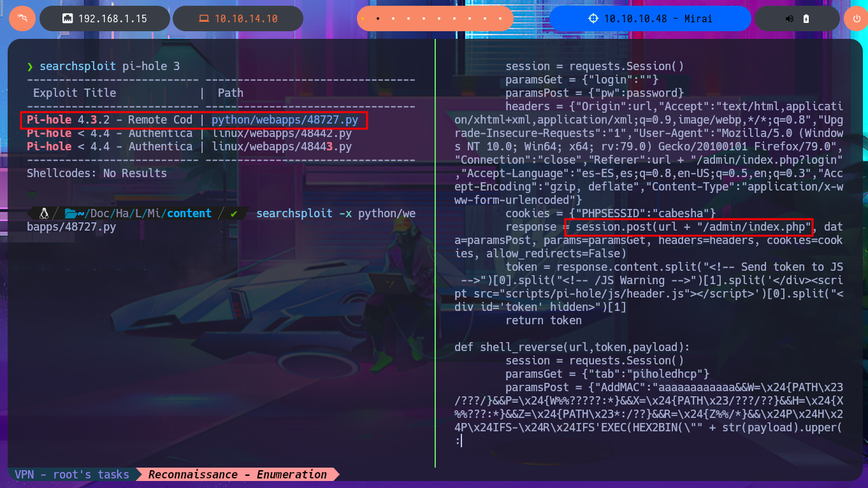Click 'Shellcodes: No Results' line
868x488 pixels.
(97, 173)
